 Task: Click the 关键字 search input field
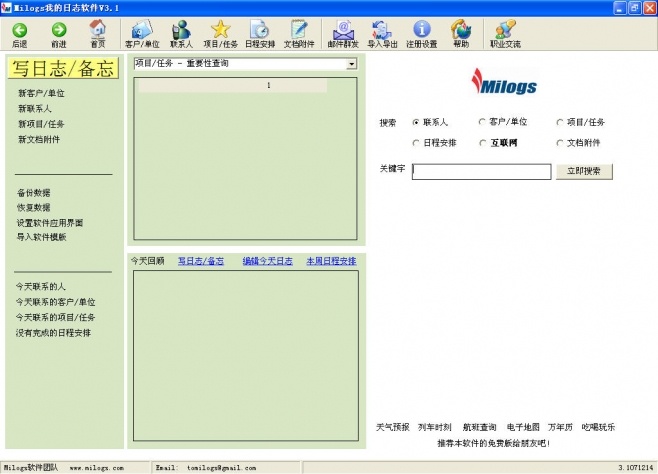pos(481,171)
